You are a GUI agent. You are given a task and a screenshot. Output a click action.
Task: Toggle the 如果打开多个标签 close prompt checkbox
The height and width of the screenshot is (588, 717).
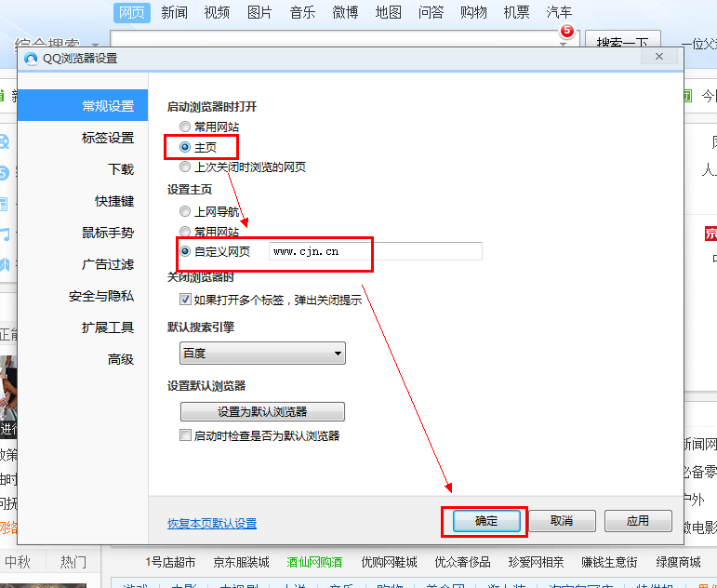185,300
